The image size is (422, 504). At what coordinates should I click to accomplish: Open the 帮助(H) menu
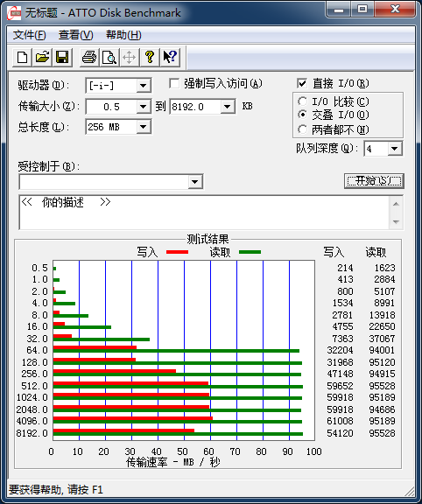tap(123, 35)
